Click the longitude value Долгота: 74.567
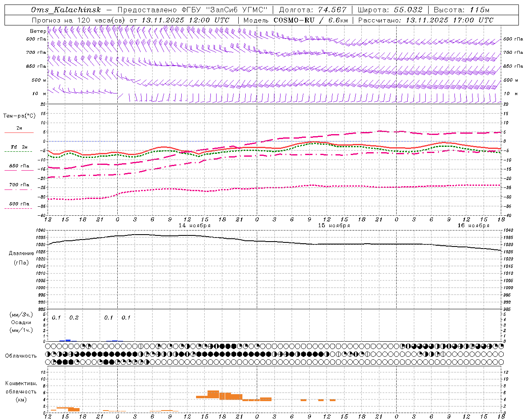 click(313, 10)
